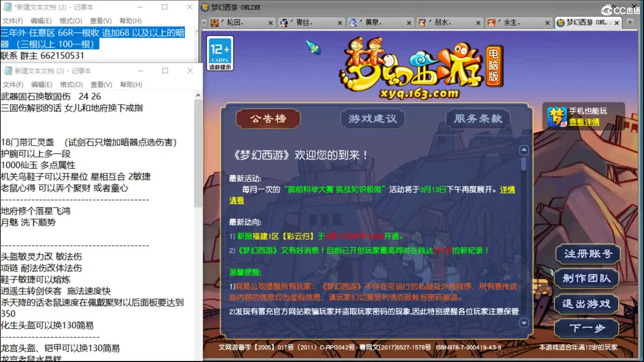This screenshot has width=644, height=362.
Task: Click the text line 联系 群主 662150531
Action: (42, 56)
